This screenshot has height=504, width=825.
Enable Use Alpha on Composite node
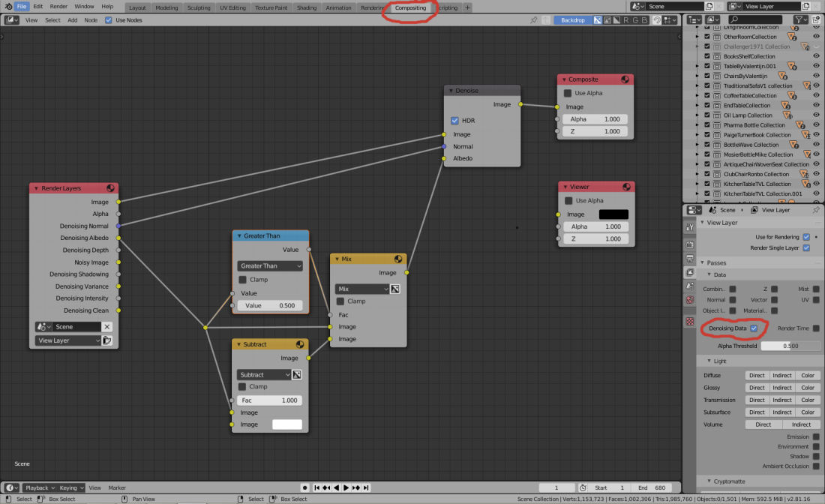click(568, 93)
